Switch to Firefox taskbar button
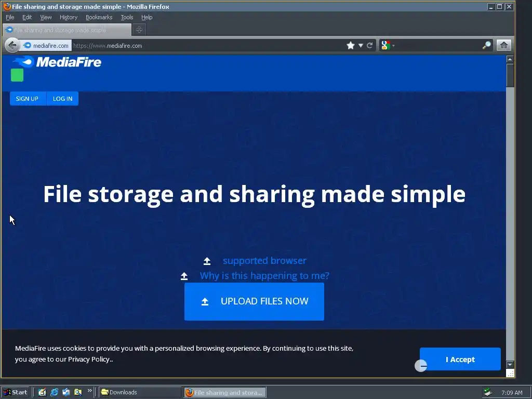Screen dimensions: 532x399 [225, 393]
